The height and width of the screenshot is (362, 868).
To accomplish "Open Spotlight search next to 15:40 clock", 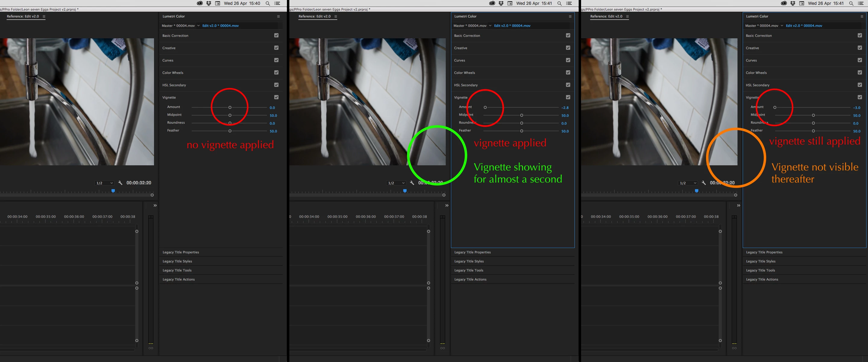I will [268, 3].
